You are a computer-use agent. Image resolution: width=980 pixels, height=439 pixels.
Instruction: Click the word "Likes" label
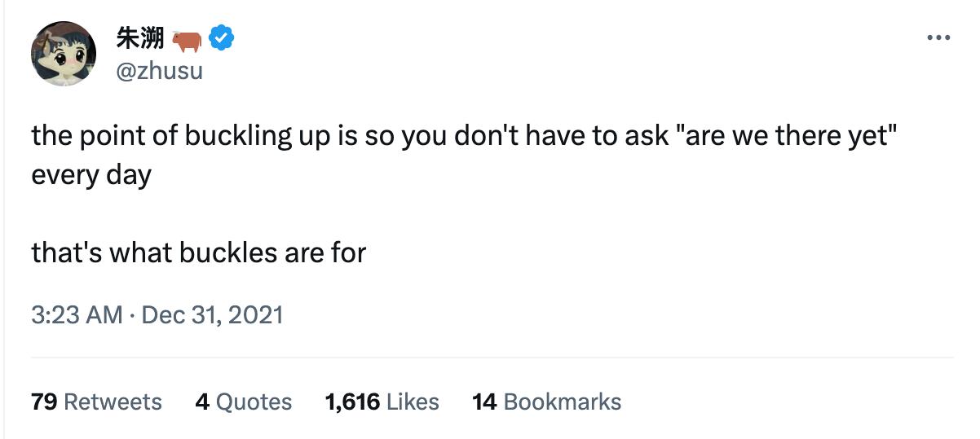(x=413, y=402)
